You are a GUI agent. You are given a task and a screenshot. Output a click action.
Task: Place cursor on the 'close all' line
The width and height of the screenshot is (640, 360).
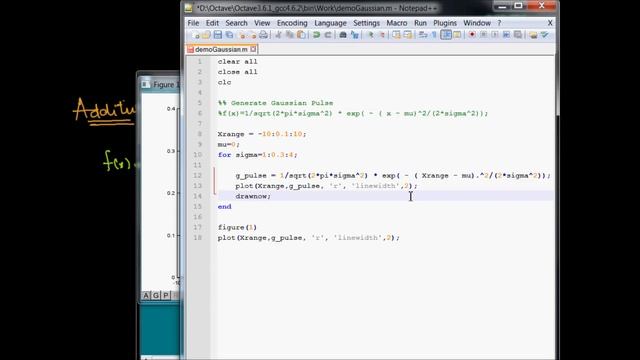238,72
